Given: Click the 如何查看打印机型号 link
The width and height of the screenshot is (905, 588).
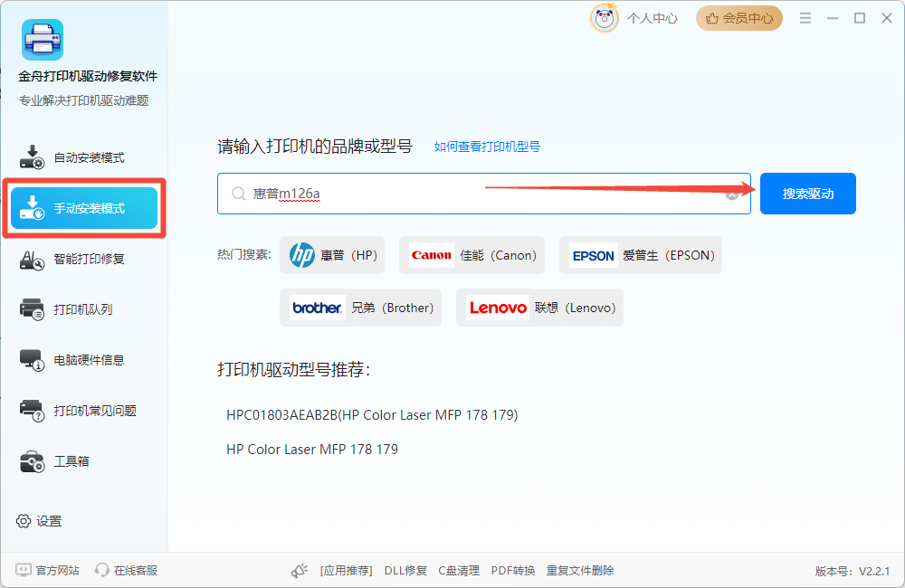Looking at the screenshot, I should [x=487, y=147].
